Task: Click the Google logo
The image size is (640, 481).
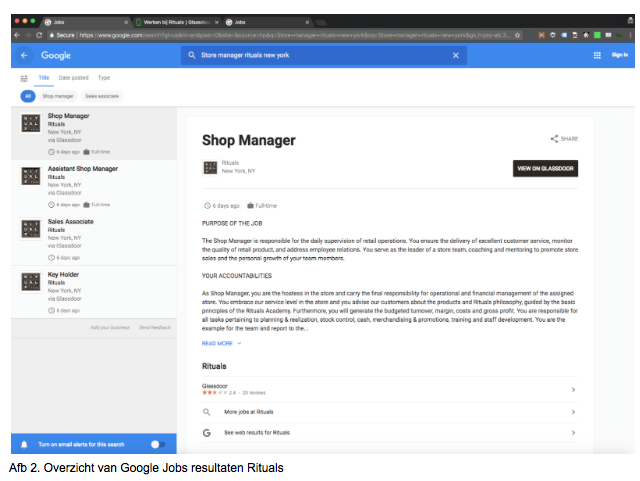Action: 56,56
